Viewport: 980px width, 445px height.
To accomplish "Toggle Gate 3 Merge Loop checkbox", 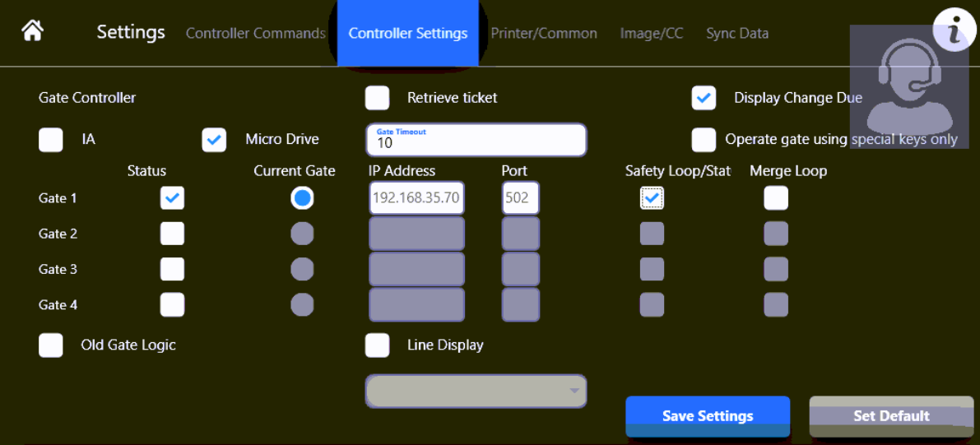I will click(x=776, y=269).
